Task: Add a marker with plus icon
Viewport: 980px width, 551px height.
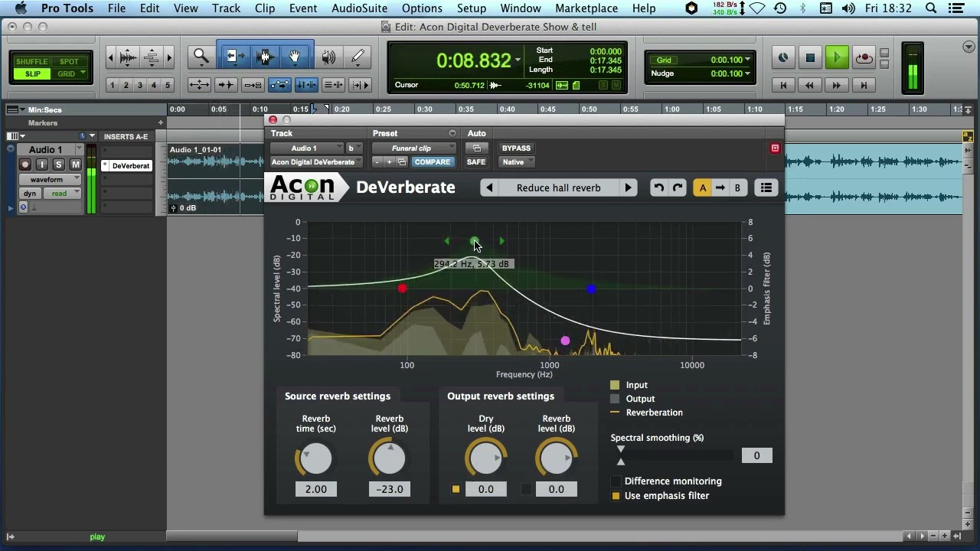Action: click(x=161, y=122)
